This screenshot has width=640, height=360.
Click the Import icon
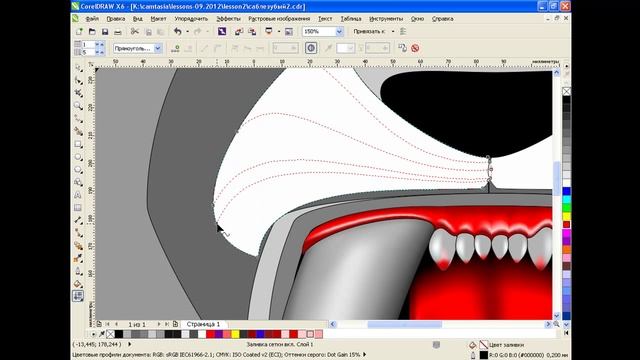tap(239, 31)
